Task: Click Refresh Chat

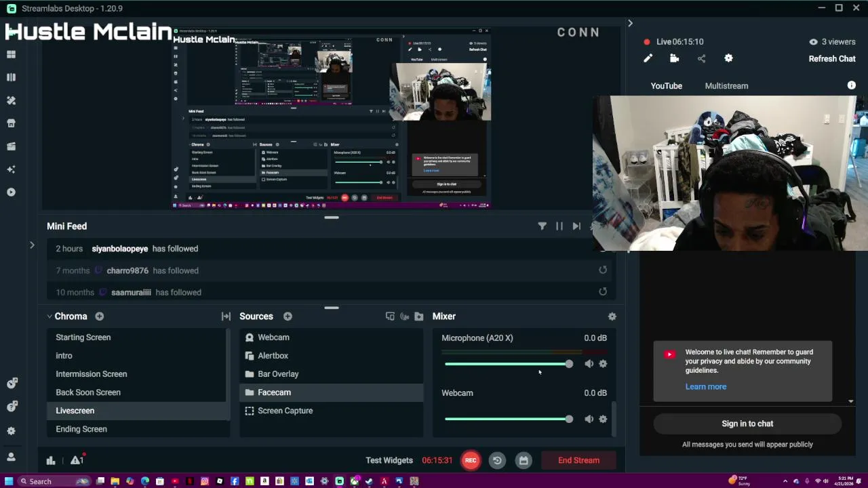Action: (832, 59)
